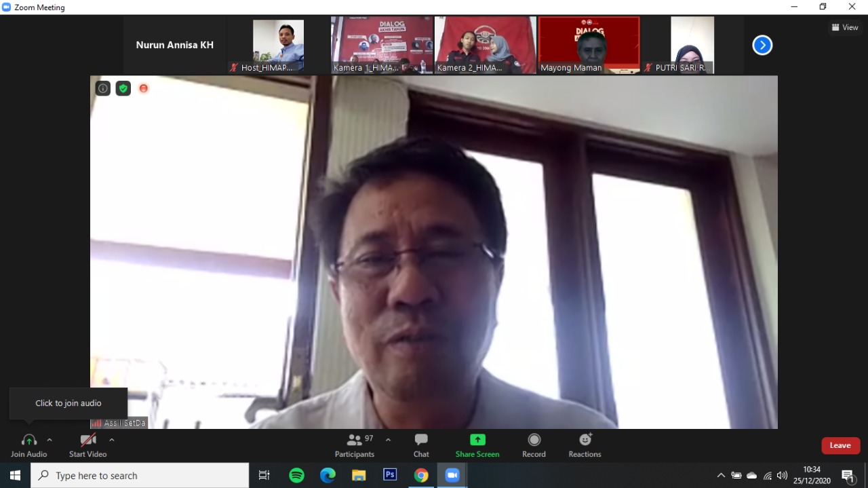Click the red Leave button
Image resolution: width=868 pixels, height=488 pixels.
[840, 445]
